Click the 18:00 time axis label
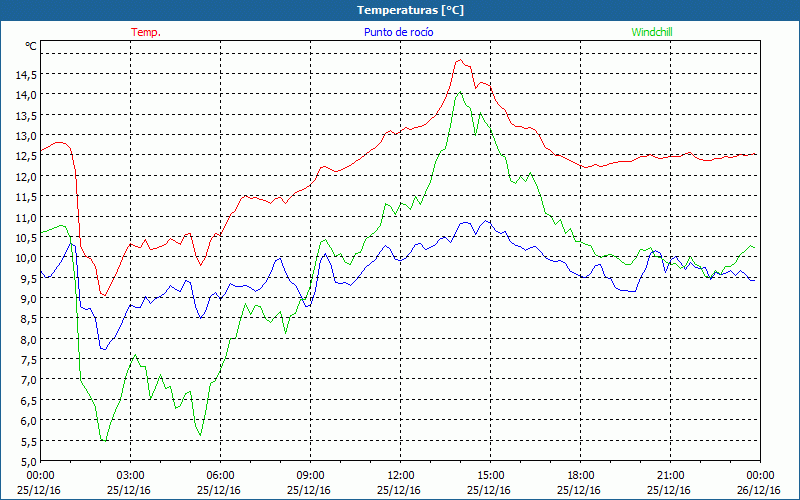This screenshot has height=500, width=800. 581,476
